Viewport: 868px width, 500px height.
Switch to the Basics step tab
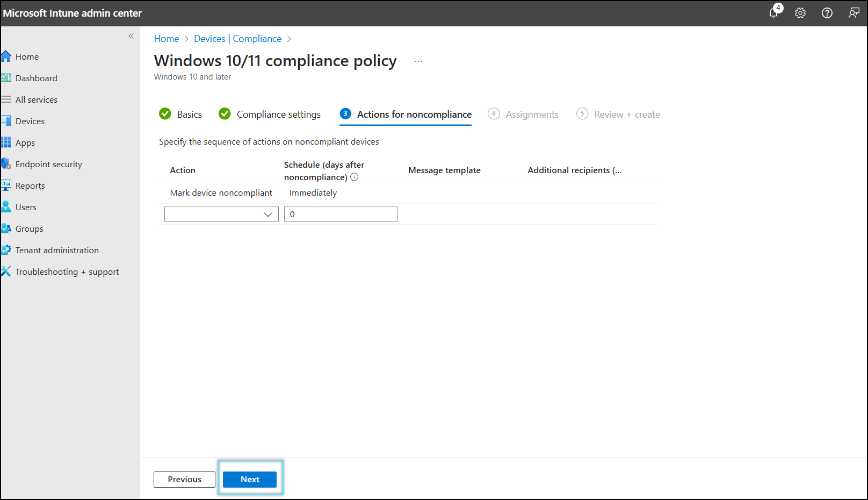click(x=190, y=114)
